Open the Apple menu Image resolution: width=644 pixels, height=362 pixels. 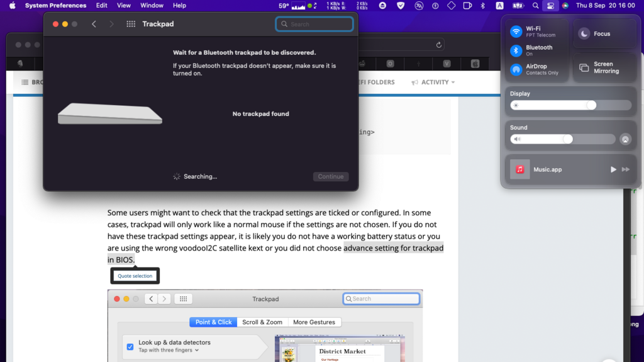click(x=12, y=6)
